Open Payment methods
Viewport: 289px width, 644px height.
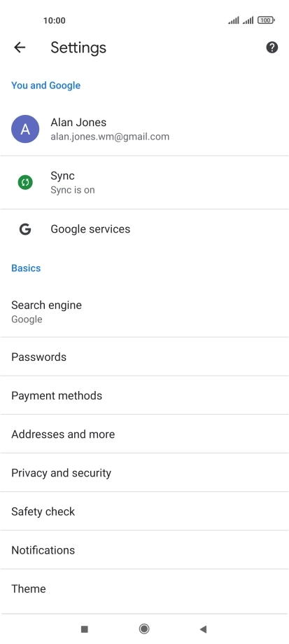(x=144, y=395)
